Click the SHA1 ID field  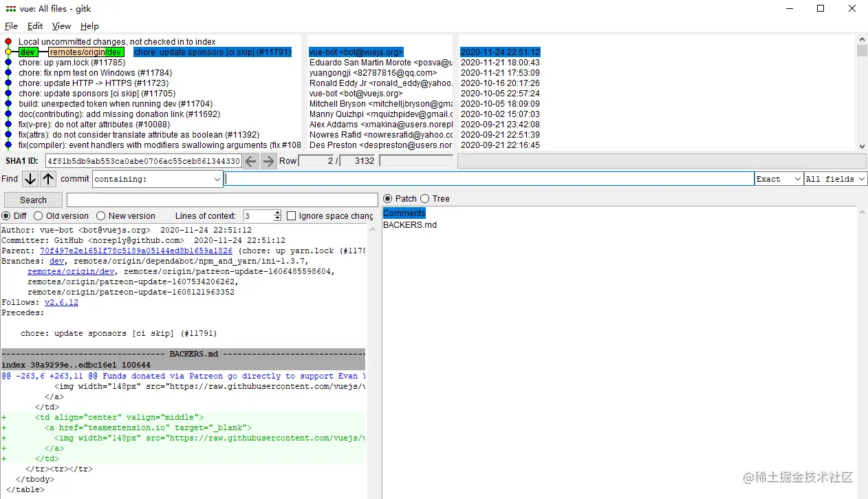coord(144,161)
